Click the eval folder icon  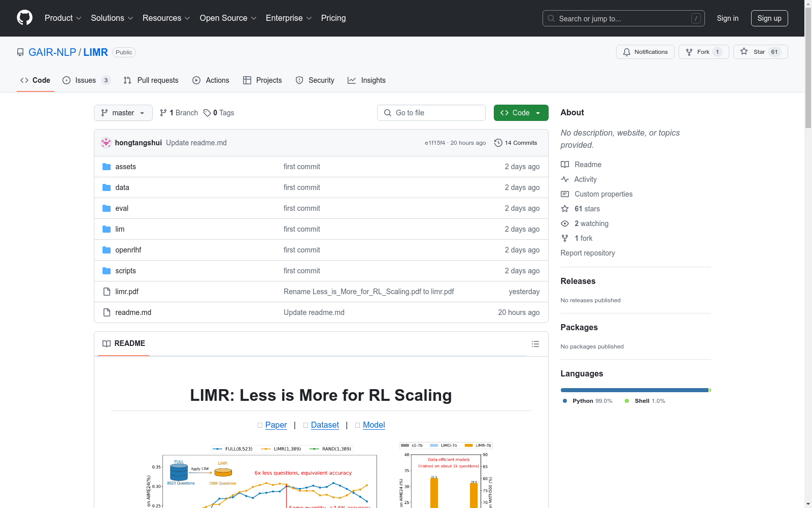pos(107,208)
